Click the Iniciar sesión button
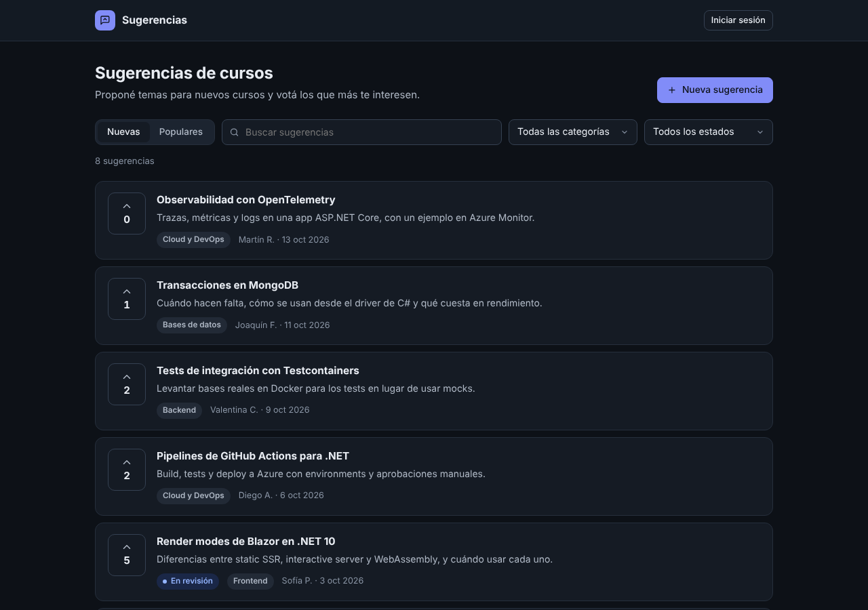Viewport: 868px width, 610px height. [x=738, y=20]
